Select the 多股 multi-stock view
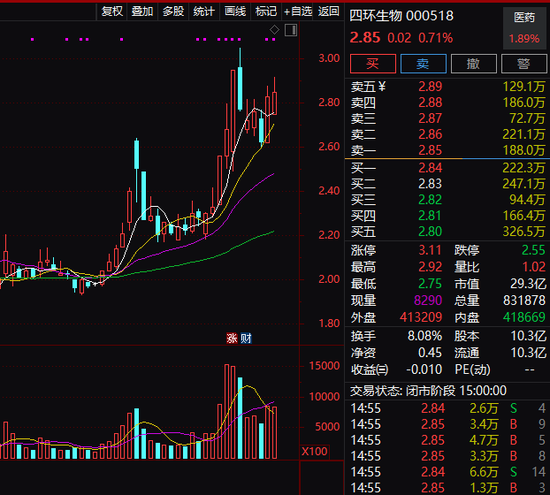Image resolution: width=550 pixels, height=495 pixels. [173, 12]
